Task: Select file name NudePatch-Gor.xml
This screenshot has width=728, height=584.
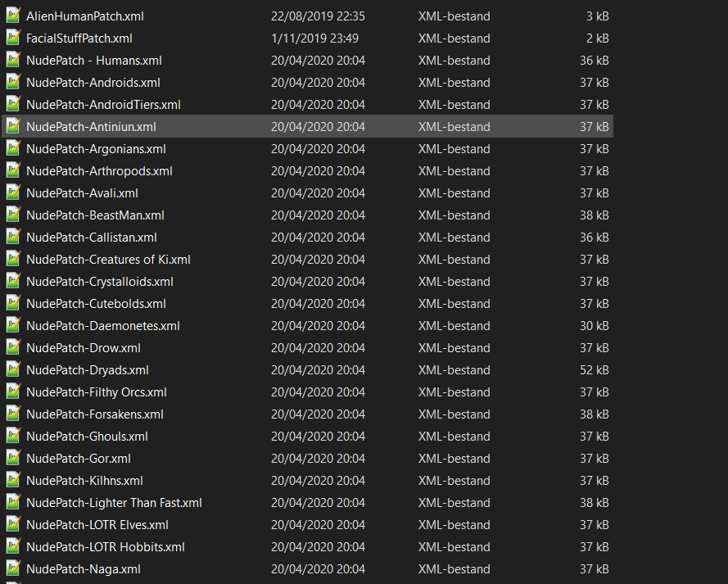Action: 79,460
